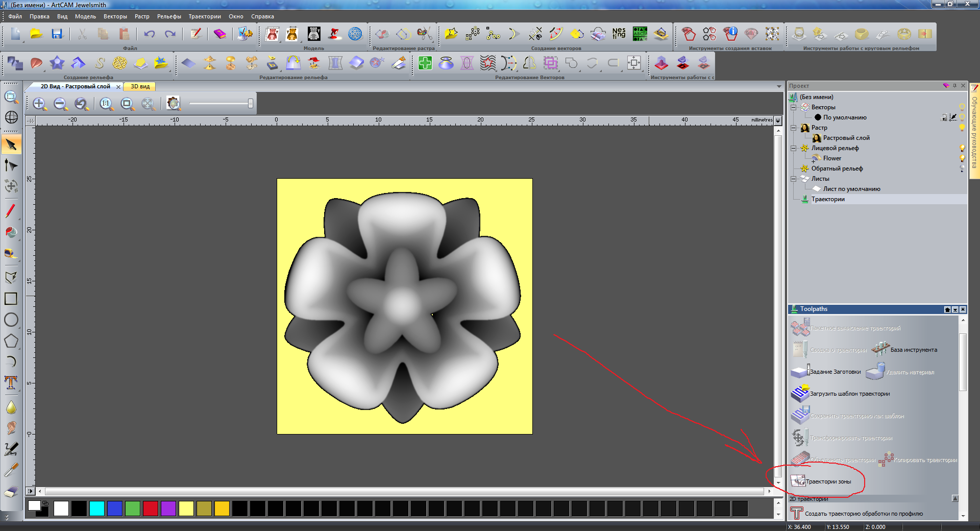Screen dimensions: 980x531
Task: Switch to the 3D вид tab
Action: coord(140,86)
